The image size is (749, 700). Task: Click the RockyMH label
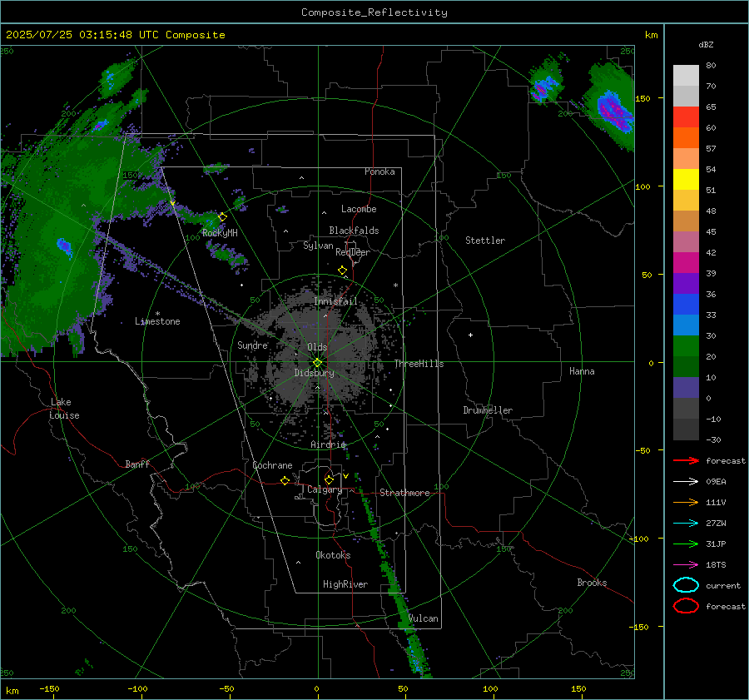click(x=220, y=233)
